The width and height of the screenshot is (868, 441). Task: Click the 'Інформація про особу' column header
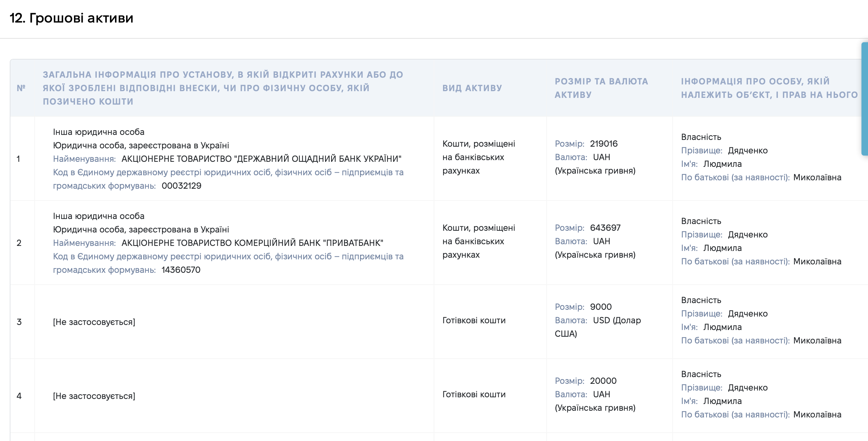769,88
